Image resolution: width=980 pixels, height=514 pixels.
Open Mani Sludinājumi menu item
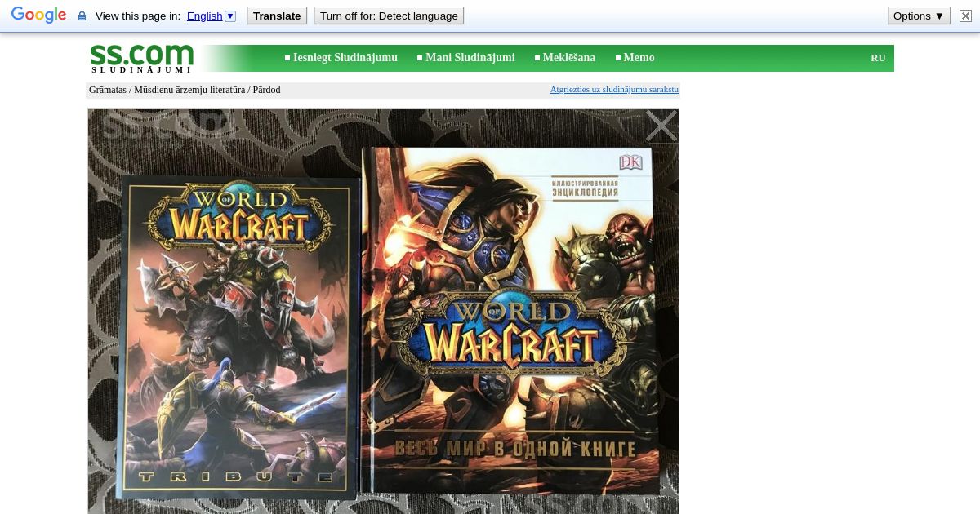pos(470,58)
